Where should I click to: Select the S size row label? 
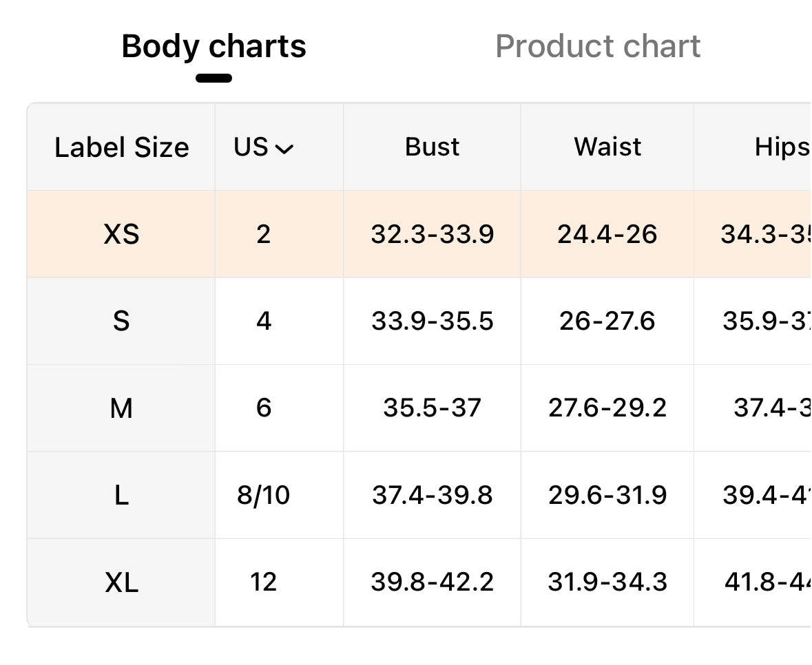tap(121, 321)
